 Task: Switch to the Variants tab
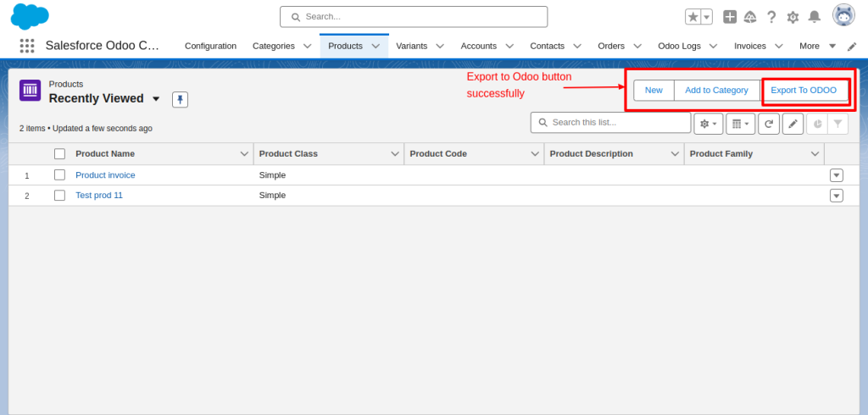pyautogui.click(x=411, y=46)
